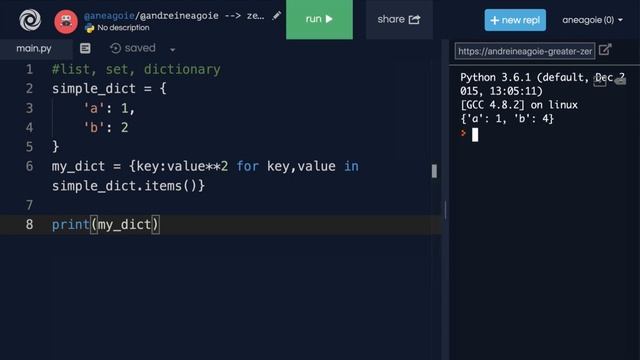Screen dimensions: 640x360
Task: Edit repl name with pencil icon
Action: click(x=277, y=16)
